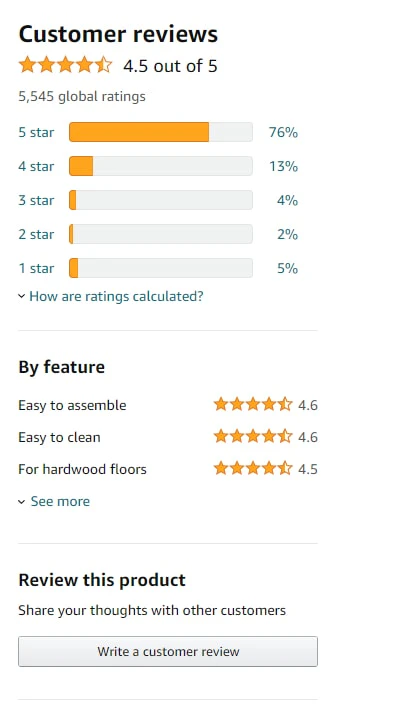Click the 4.5 out of 5 text

[170, 66]
